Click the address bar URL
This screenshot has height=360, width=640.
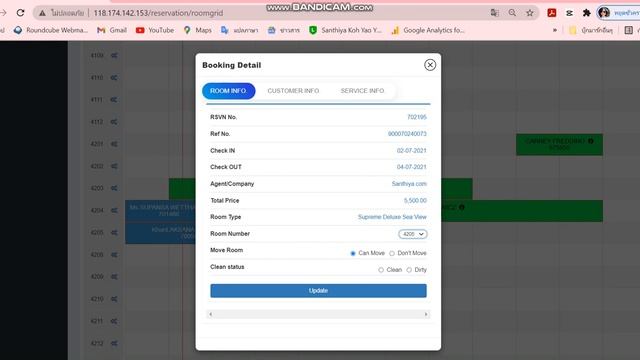(158, 13)
